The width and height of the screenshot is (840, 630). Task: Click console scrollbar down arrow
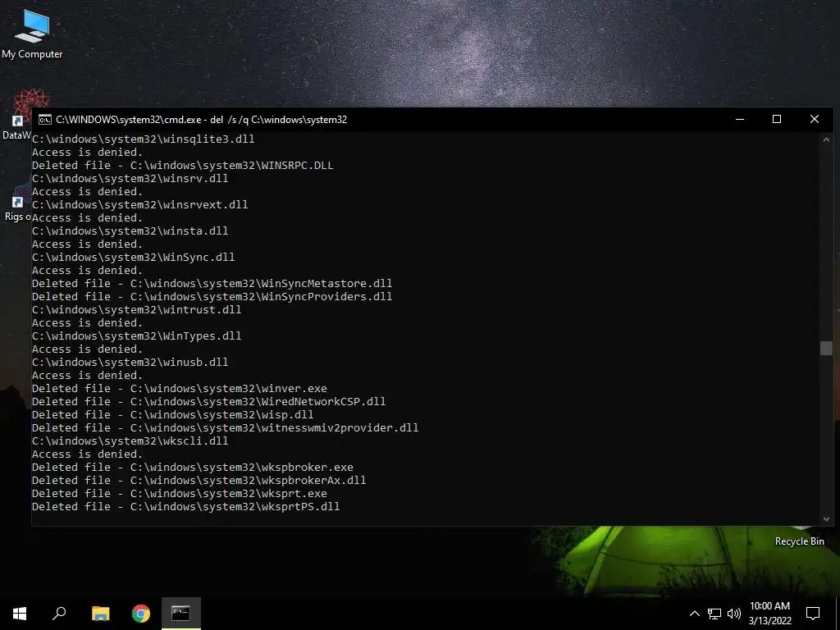(826, 518)
